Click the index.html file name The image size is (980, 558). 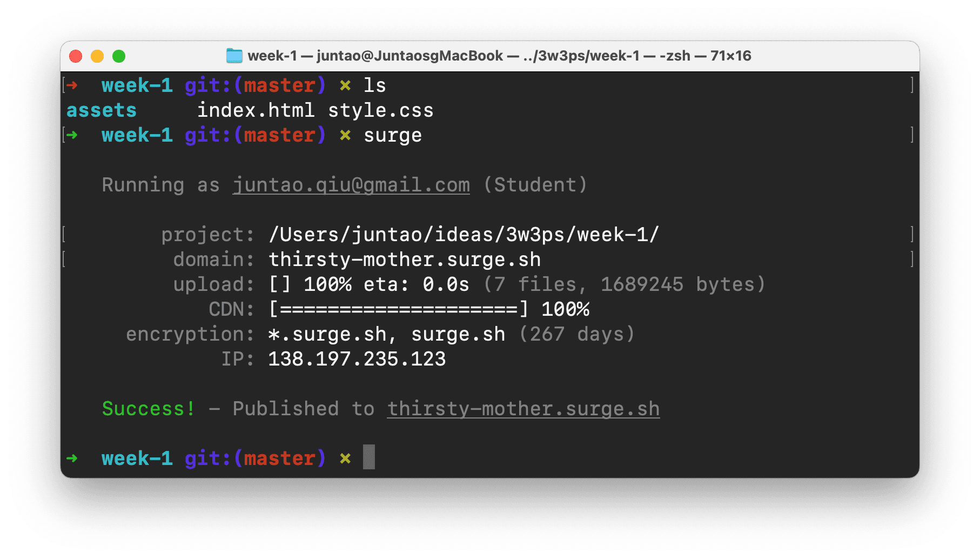pos(256,110)
